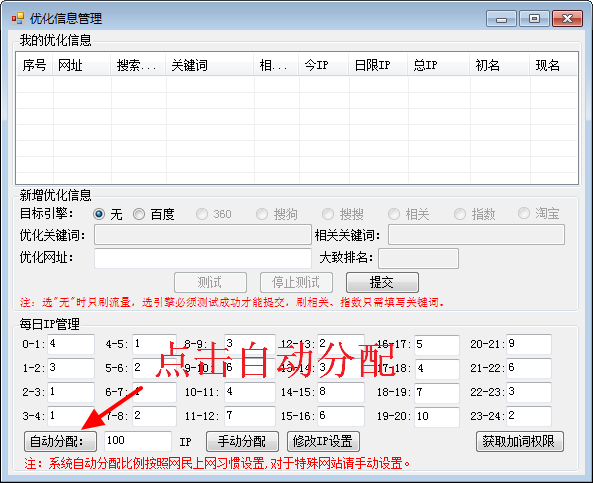Click the app icon in title bar
The width and height of the screenshot is (593, 483).
[x=17, y=18]
